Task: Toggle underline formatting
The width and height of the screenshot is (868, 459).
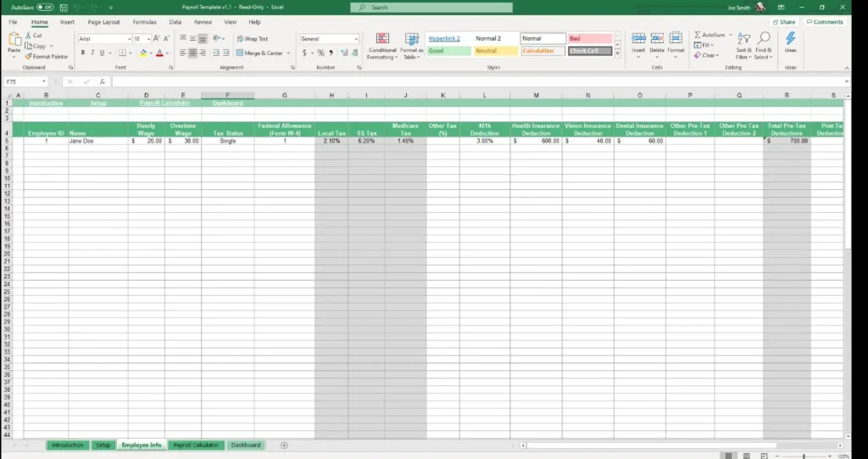Action: 102,53
